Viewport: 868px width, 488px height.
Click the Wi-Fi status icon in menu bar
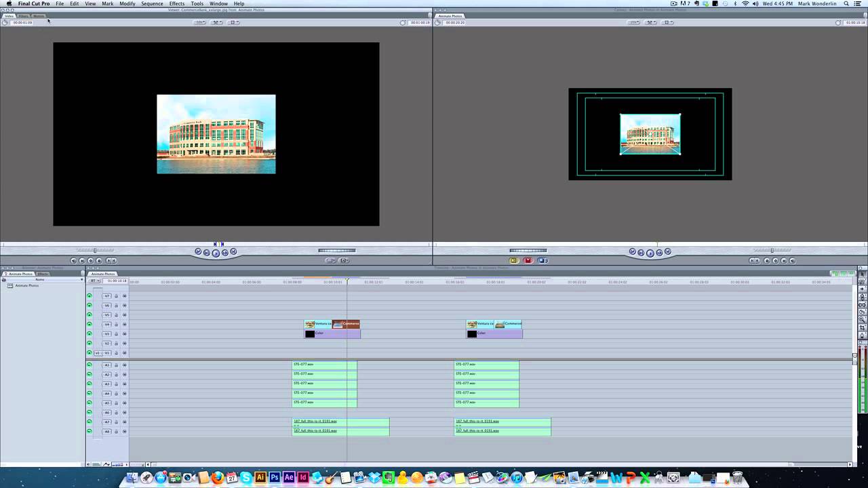click(x=745, y=3)
